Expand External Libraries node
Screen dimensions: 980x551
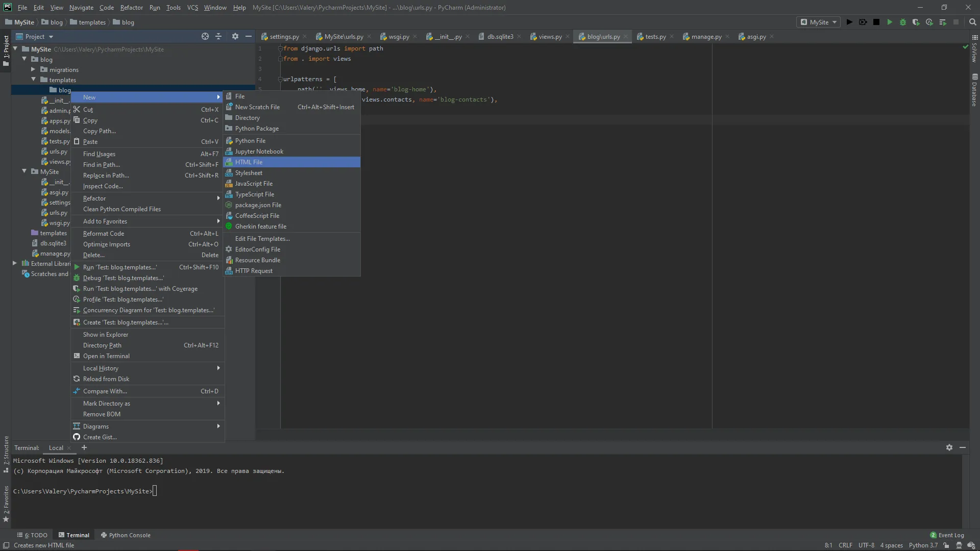(x=15, y=263)
